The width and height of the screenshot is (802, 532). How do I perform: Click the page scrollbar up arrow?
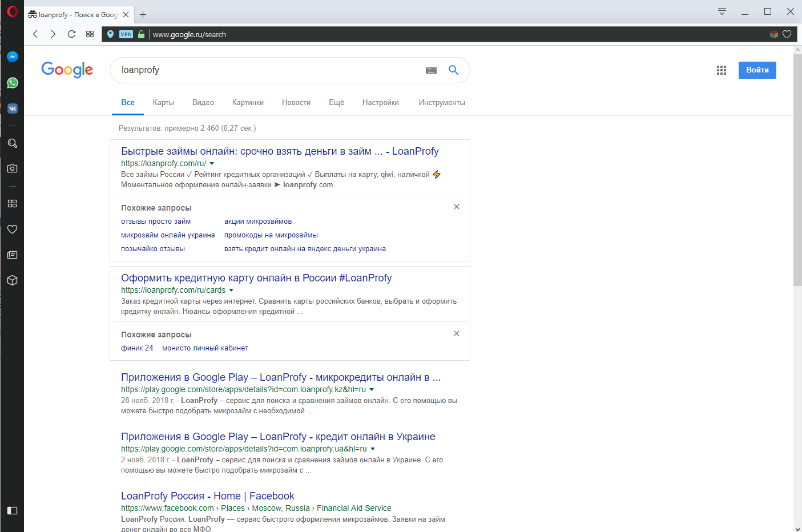[x=797, y=50]
